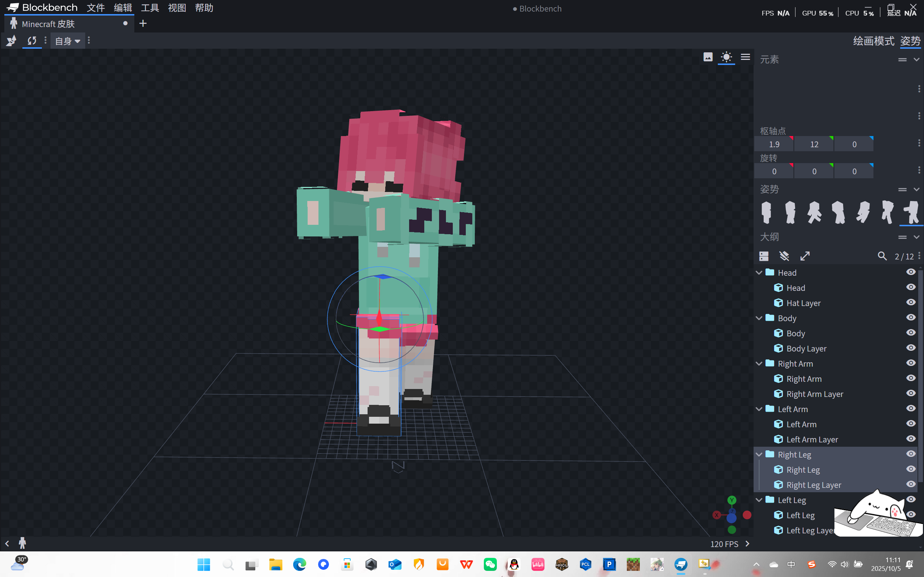Click the reference image icon in viewport
The image size is (924, 577).
tap(708, 57)
